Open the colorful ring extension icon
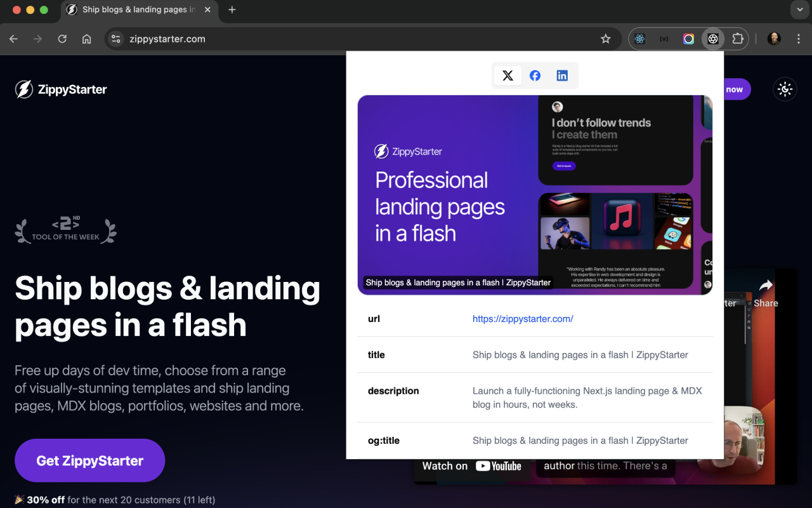812x508 pixels. pyautogui.click(x=688, y=39)
